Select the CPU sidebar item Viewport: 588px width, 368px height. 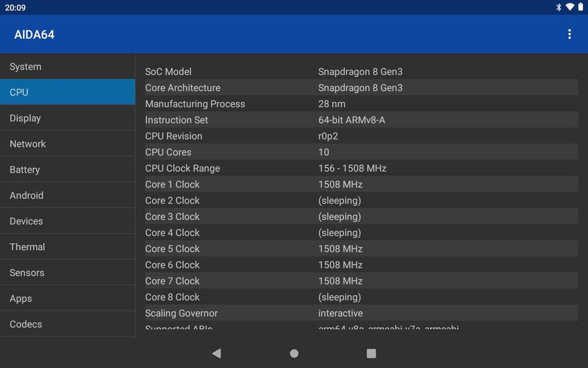[x=68, y=92]
